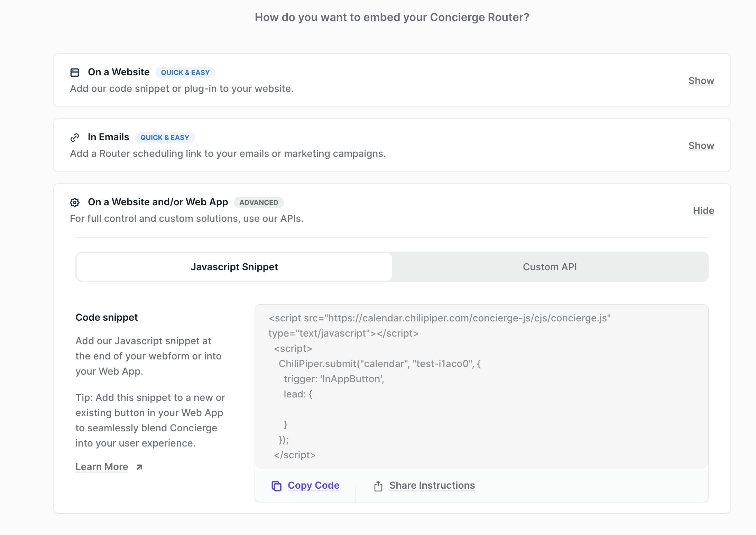756x535 pixels.
Task: Click the 'For full control and custom solutions' description
Action: coord(186,218)
